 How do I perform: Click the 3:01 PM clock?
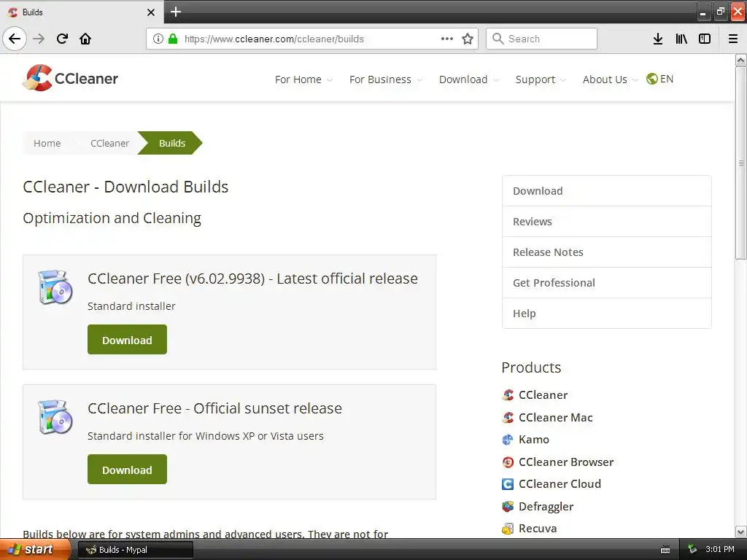(x=720, y=550)
